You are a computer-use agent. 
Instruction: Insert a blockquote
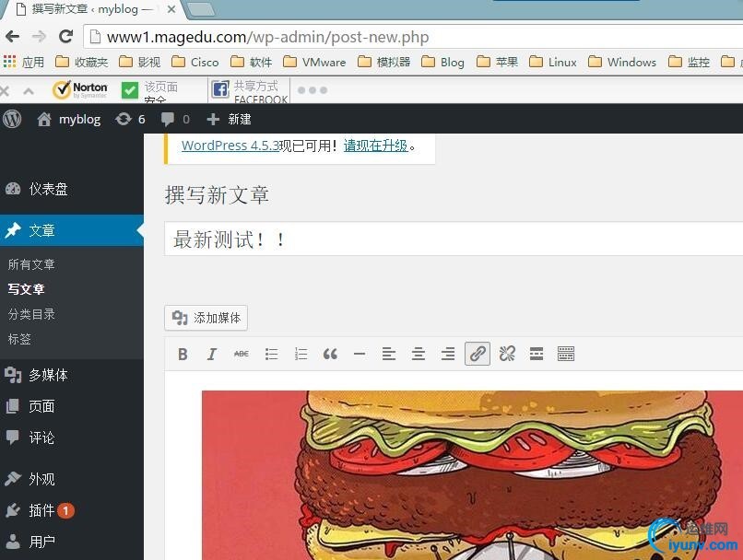click(x=330, y=354)
